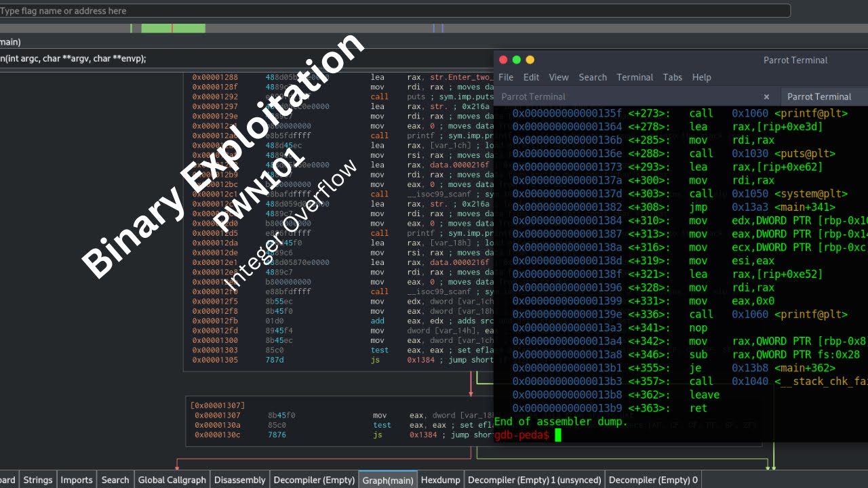Image resolution: width=868 pixels, height=488 pixels.
Task: Open the Terminal menu in menu bar
Action: click(635, 77)
